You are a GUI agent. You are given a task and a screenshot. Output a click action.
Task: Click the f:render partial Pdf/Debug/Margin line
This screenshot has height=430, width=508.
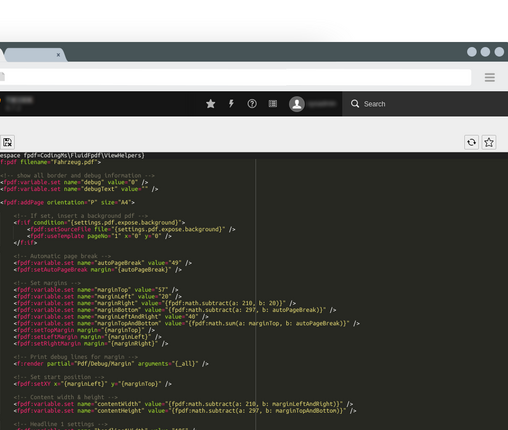click(111, 364)
